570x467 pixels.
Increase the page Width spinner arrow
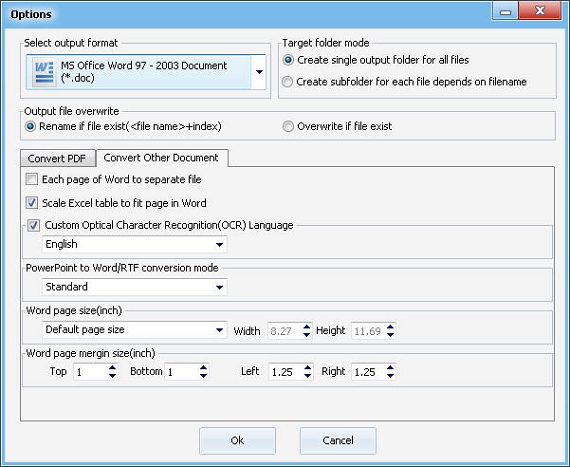pyautogui.click(x=307, y=327)
